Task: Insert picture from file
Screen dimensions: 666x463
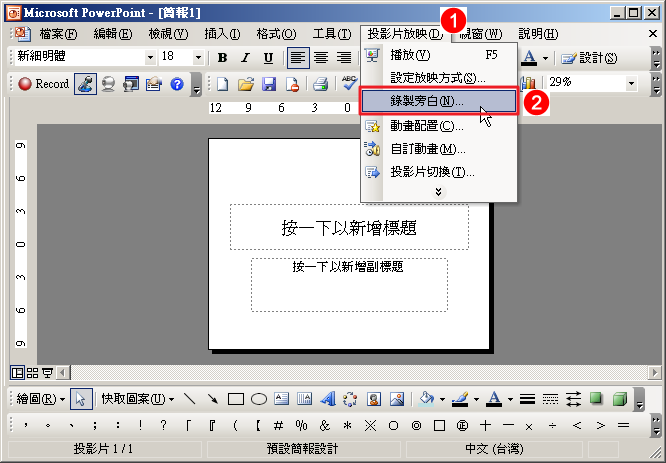Action: pos(396,399)
